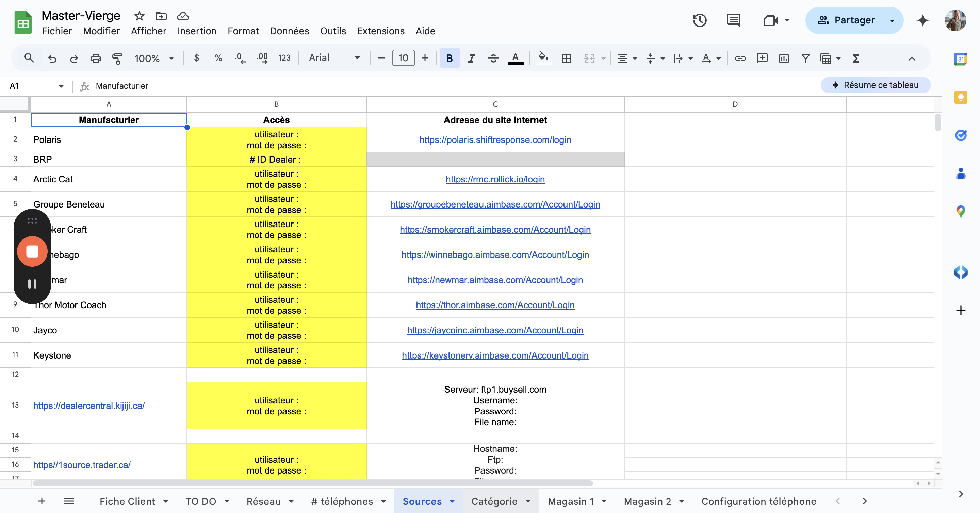The height and width of the screenshot is (513, 980).
Task: Open Google Calendar side panel
Action: pos(961,59)
